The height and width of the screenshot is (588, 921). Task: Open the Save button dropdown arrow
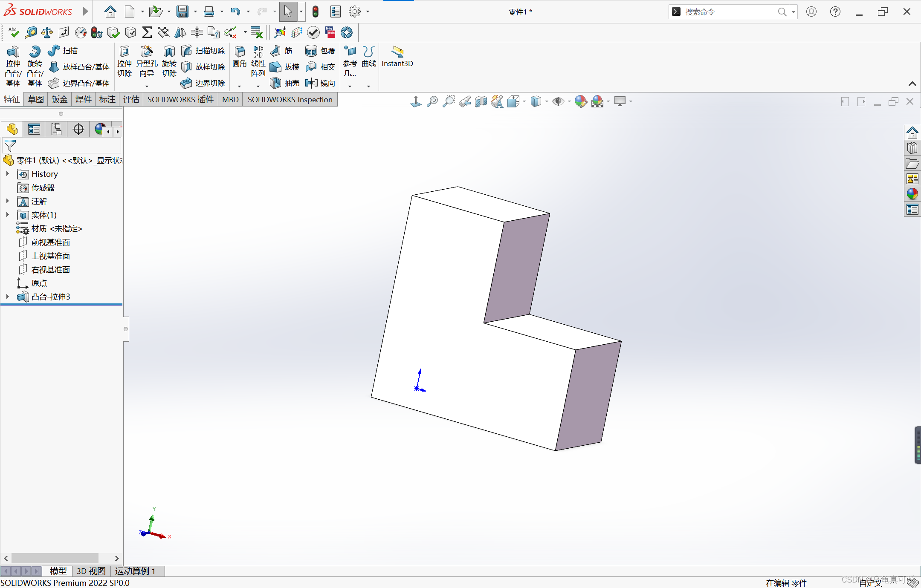195,12
